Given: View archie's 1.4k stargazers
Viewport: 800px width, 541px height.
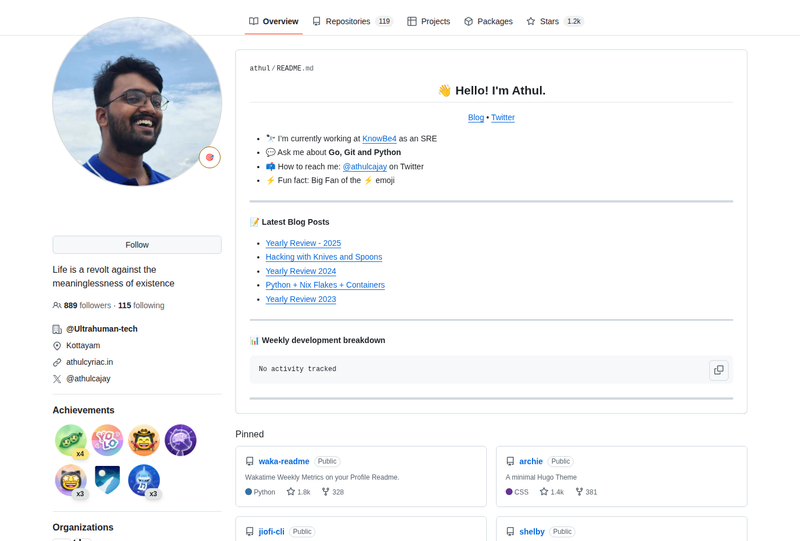Looking at the screenshot, I should click(x=552, y=492).
